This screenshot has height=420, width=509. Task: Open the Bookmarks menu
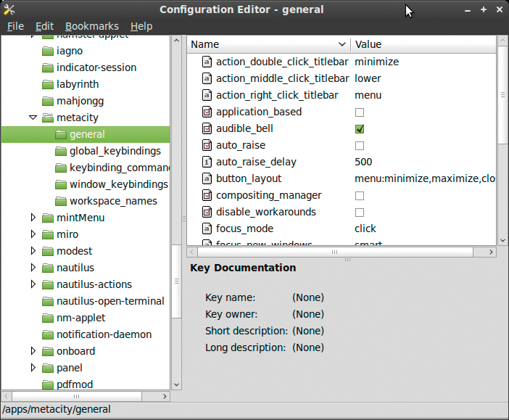(92, 26)
